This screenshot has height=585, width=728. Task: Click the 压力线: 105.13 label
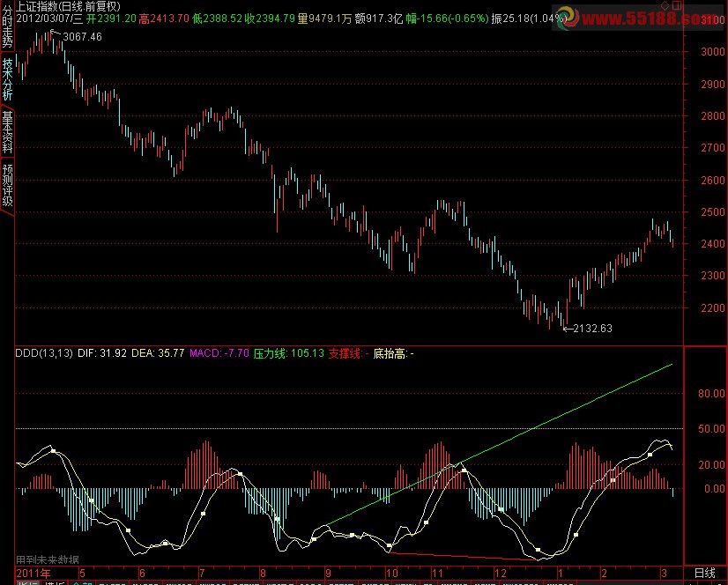coord(289,353)
